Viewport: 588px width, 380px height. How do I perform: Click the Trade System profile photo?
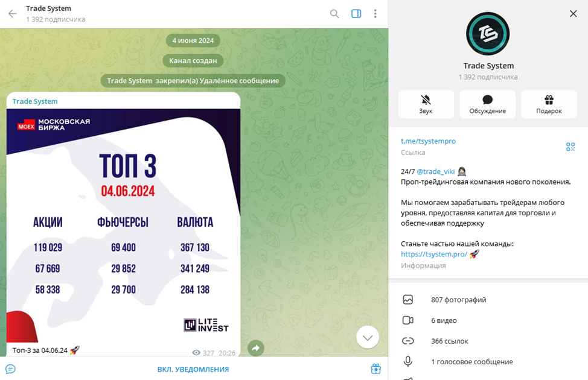coord(488,34)
